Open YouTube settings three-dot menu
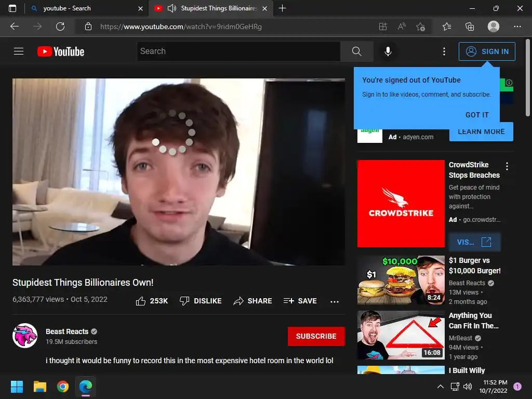 [444, 51]
